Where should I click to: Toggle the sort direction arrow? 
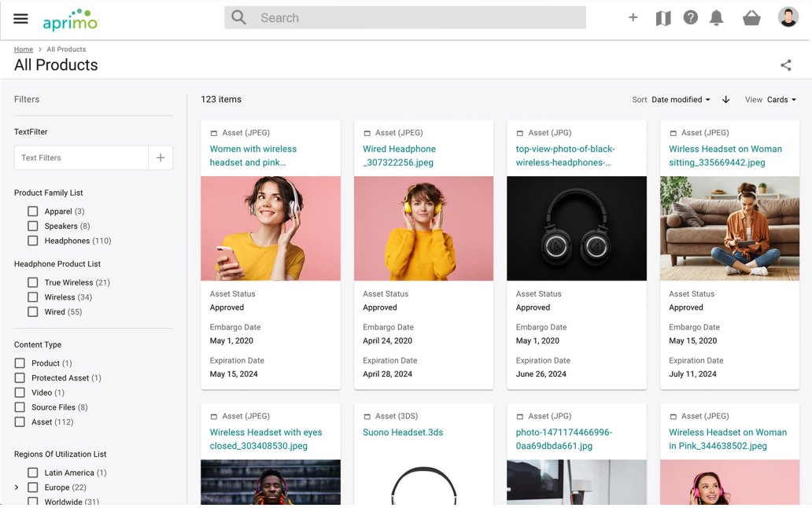pos(725,100)
